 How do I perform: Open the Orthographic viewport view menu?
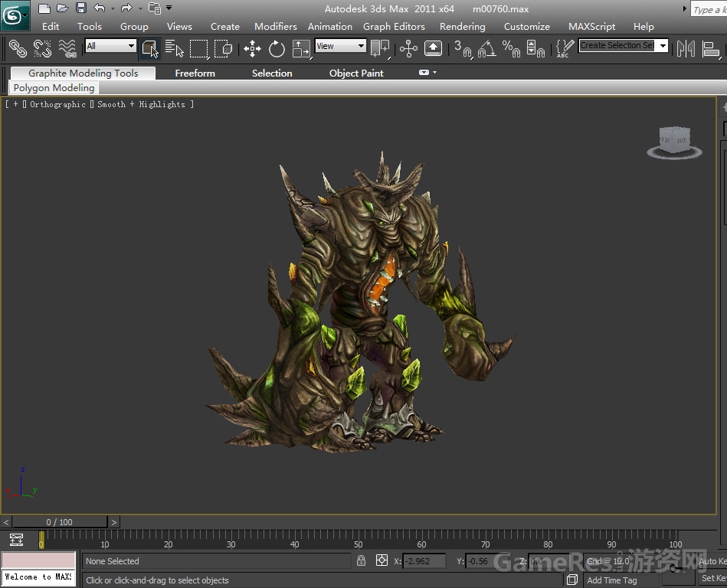pyautogui.click(x=57, y=104)
